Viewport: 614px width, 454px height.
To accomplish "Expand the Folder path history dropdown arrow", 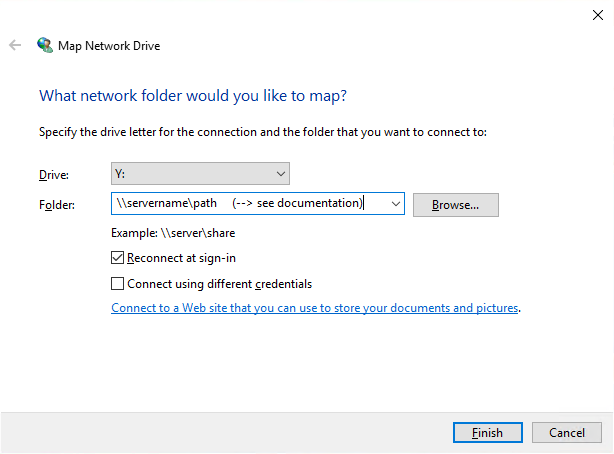I will point(396,204).
